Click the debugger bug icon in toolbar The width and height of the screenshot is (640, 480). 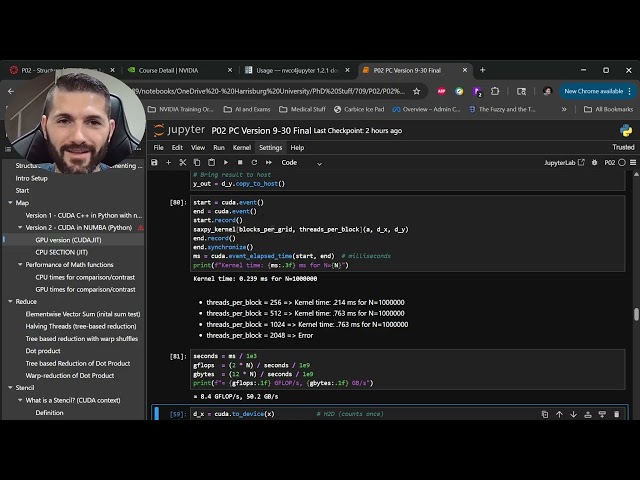point(595,162)
